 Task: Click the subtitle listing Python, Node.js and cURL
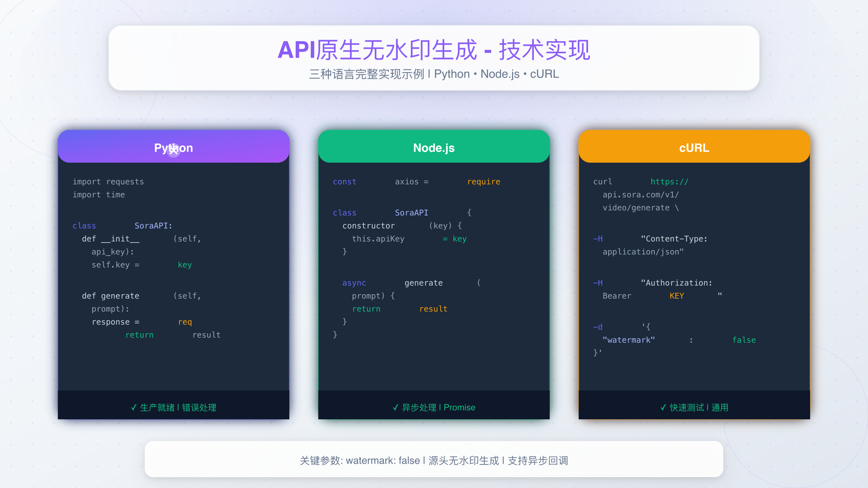click(434, 74)
